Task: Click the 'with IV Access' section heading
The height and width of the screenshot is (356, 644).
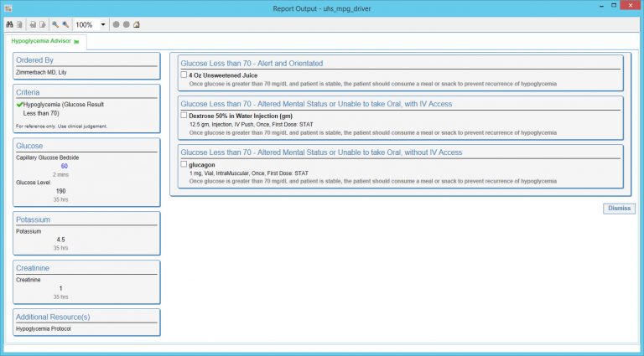Action: coord(316,104)
